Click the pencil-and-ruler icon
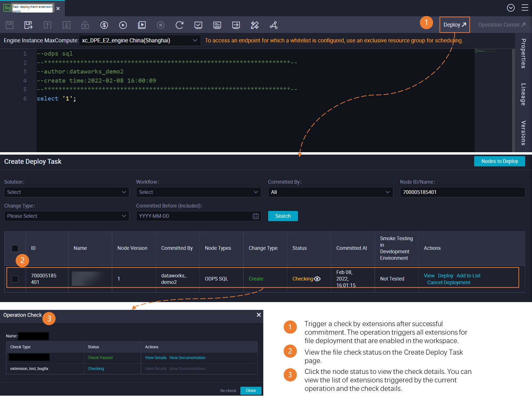The width and height of the screenshot is (532, 397). pos(255,25)
